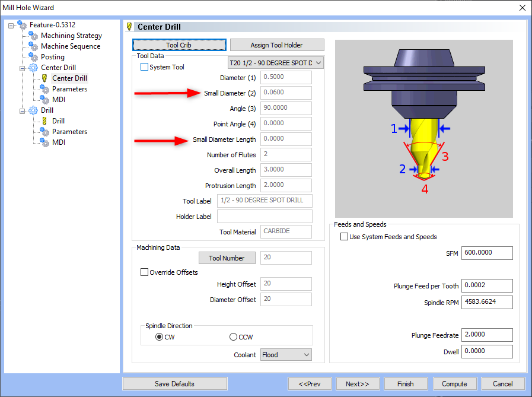Click the Dwell field

pyautogui.click(x=487, y=351)
